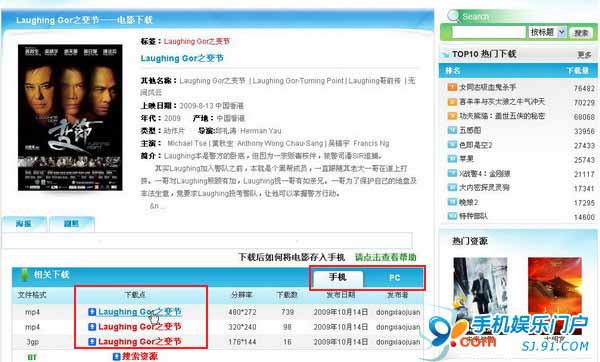600x362 pixels.
Task: Click the 搜索 search button
Action: point(581,33)
